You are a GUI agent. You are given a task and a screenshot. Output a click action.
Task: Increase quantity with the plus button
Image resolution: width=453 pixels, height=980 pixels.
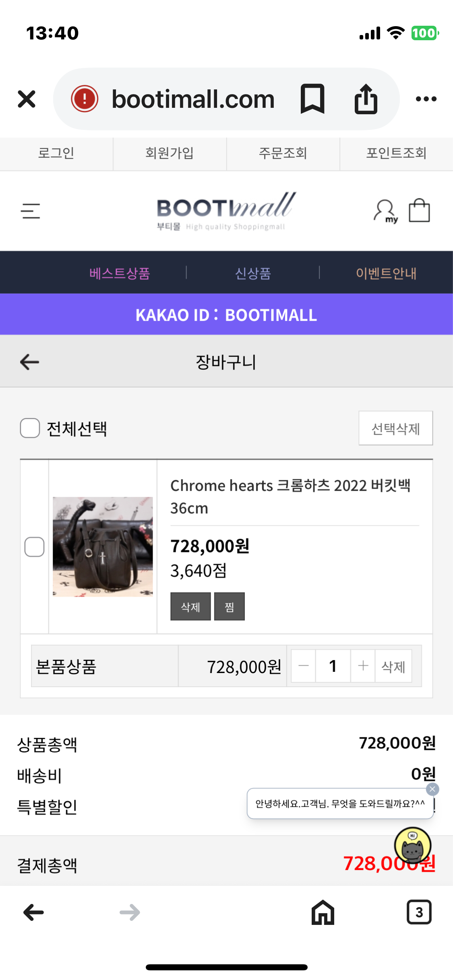point(363,666)
